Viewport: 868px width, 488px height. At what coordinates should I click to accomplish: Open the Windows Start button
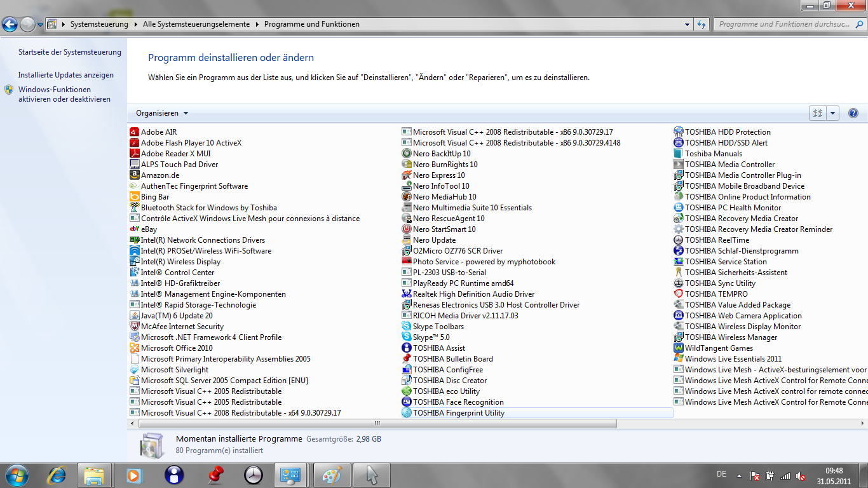click(x=17, y=475)
